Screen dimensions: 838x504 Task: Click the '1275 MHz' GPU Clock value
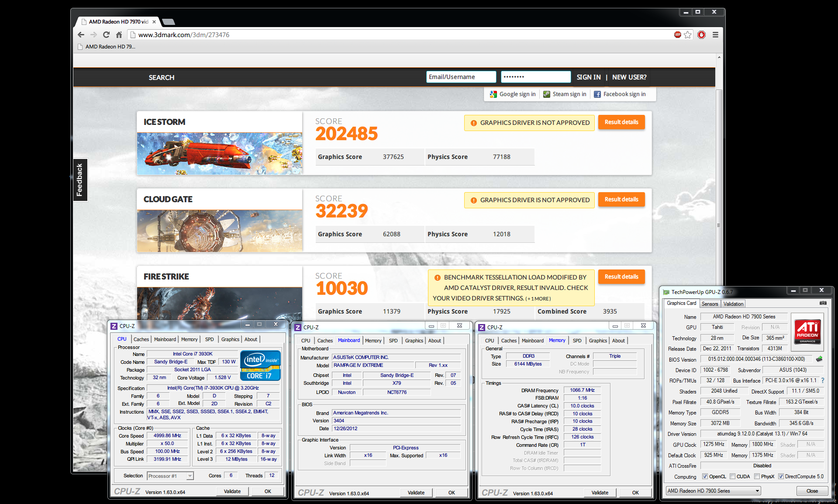point(714,444)
